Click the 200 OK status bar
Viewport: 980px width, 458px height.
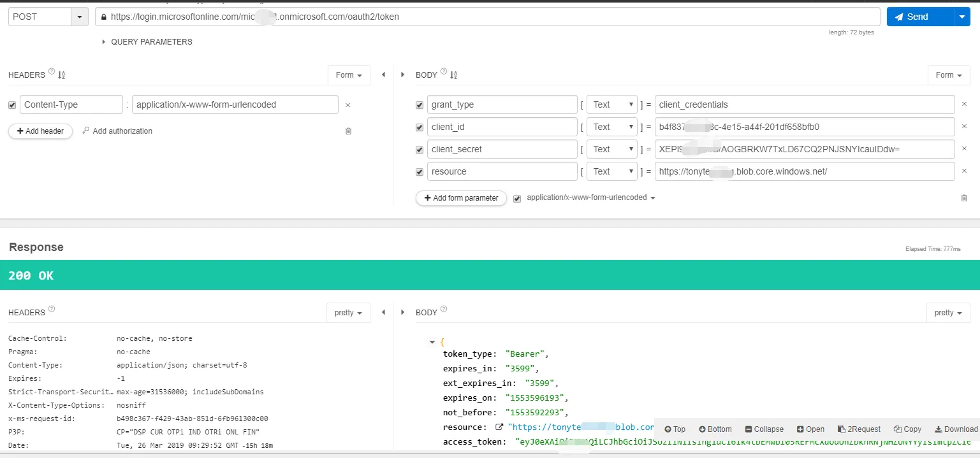tap(490, 275)
